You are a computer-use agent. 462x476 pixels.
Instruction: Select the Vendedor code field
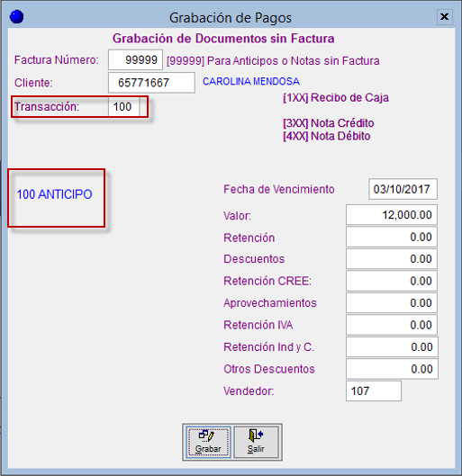(374, 391)
